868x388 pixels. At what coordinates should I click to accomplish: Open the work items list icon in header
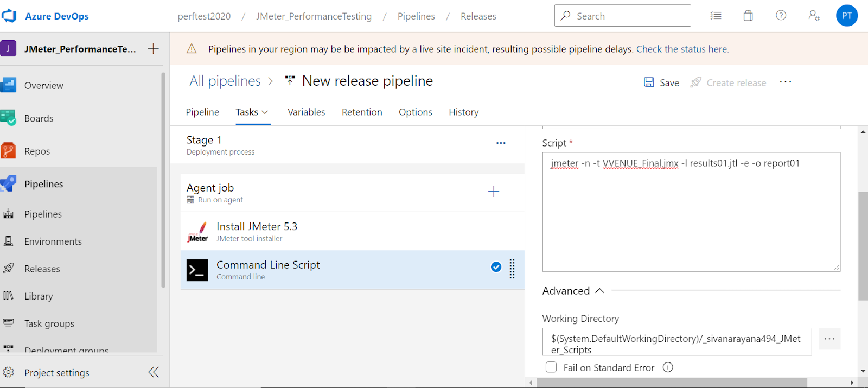[716, 16]
